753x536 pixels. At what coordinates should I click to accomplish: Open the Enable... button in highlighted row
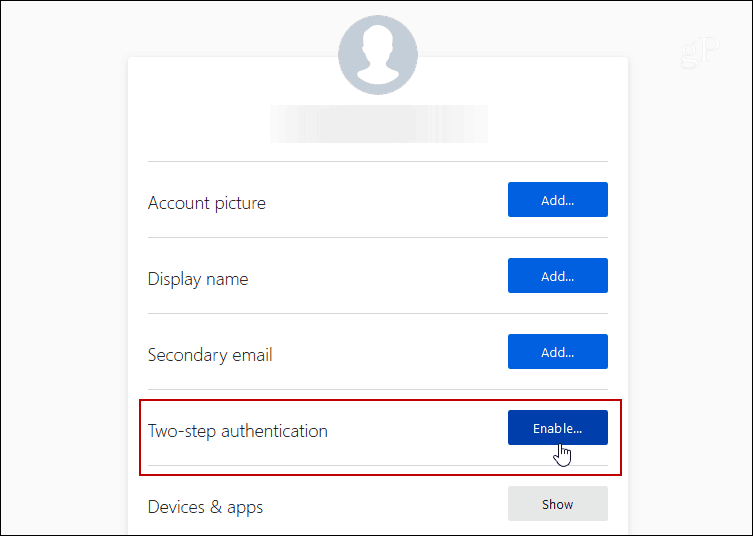pos(558,427)
